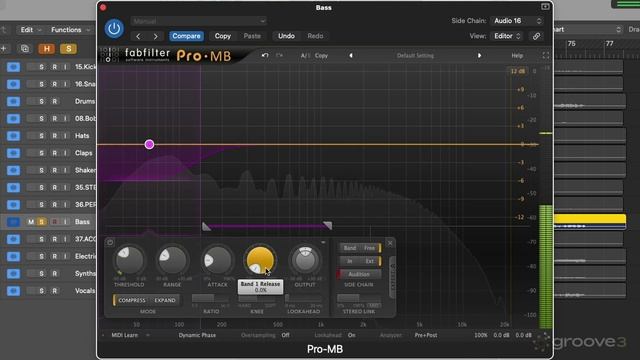Open the Manual preset dropdown
The width and height of the screenshot is (640, 360).
pyautogui.click(x=199, y=21)
